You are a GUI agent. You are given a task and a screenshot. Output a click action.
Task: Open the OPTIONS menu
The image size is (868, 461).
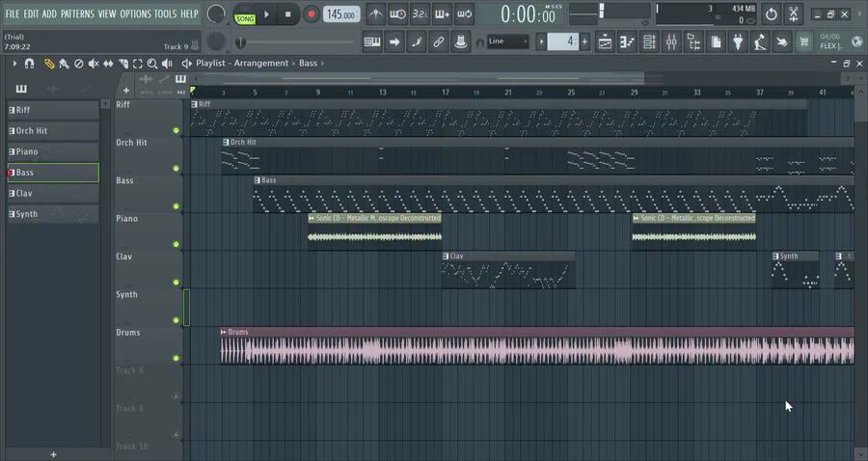coord(136,14)
